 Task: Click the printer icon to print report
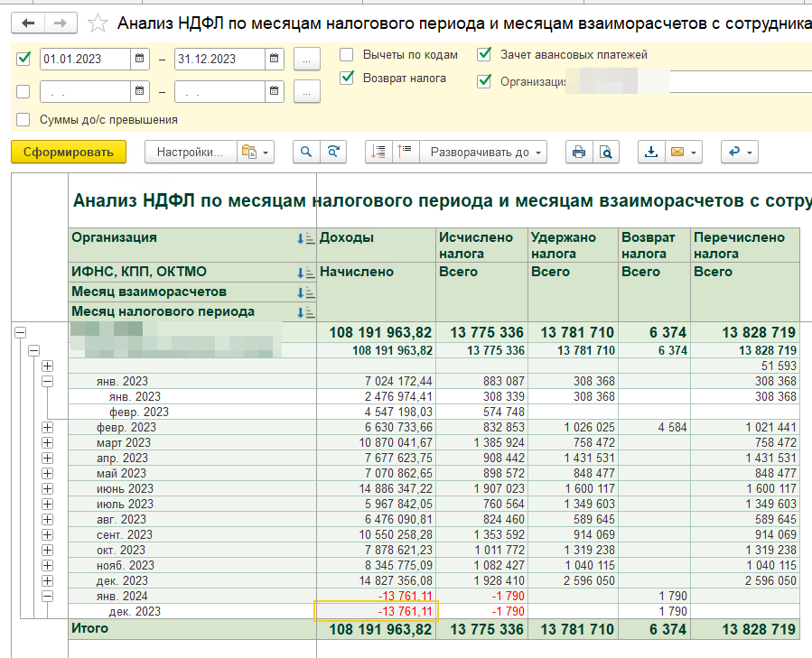tap(579, 152)
